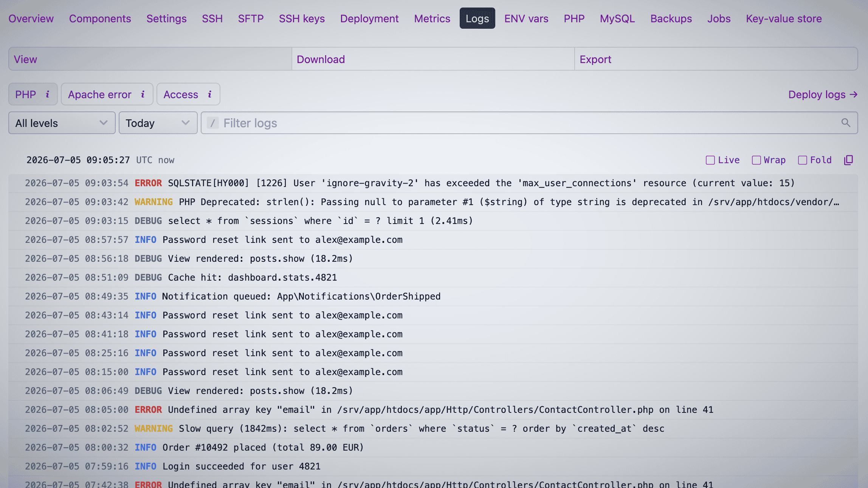Open the All levels dropdown
This screenshot has height=488, width=868.
pos(62,123)
